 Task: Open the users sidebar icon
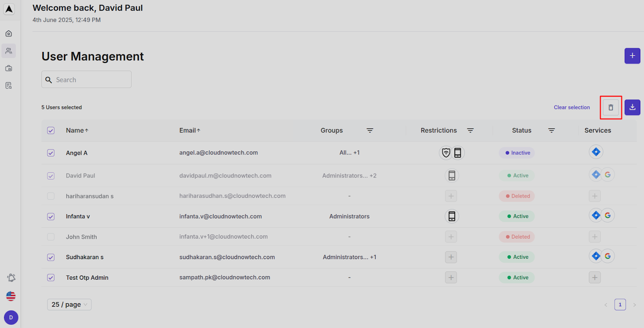click(x=9, y=51)
